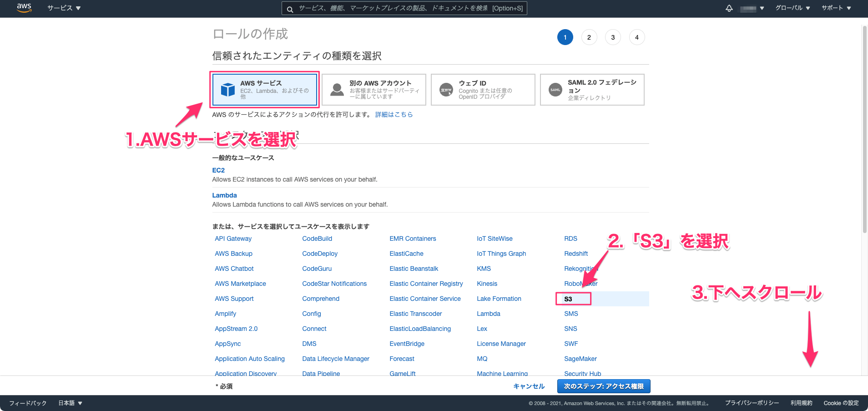868x411 pixels.
Task: Select RDS service
Action: 570,238
